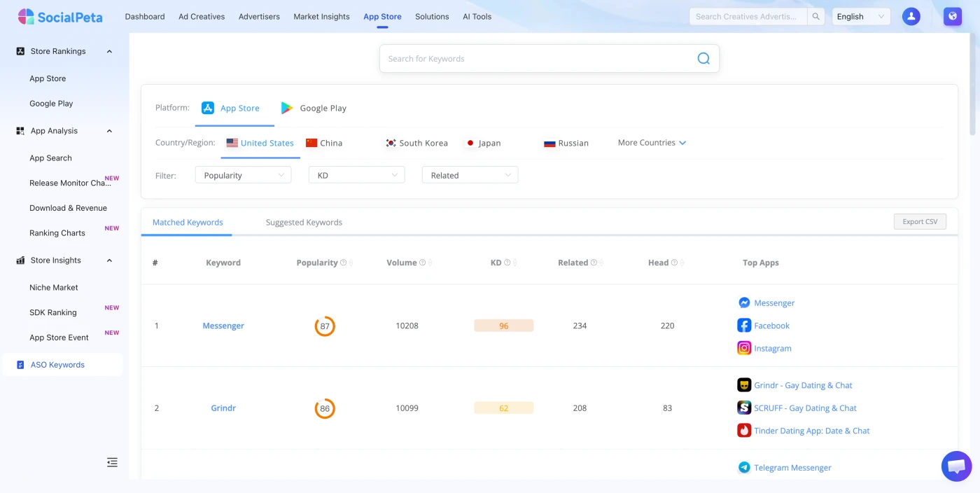Viewport: 980px width, 493px height.
Task: Click the App Store platform icon
Action: pyautogui.click(x=208, y=108)
